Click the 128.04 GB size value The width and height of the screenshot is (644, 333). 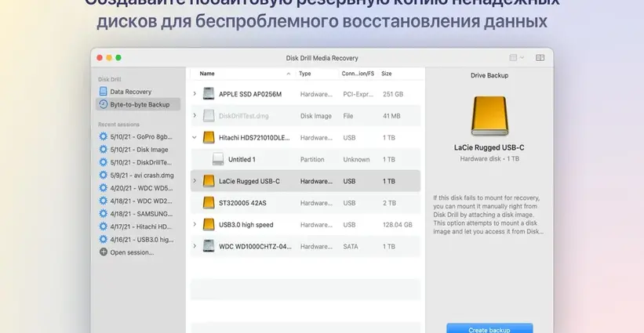(397, 225)
